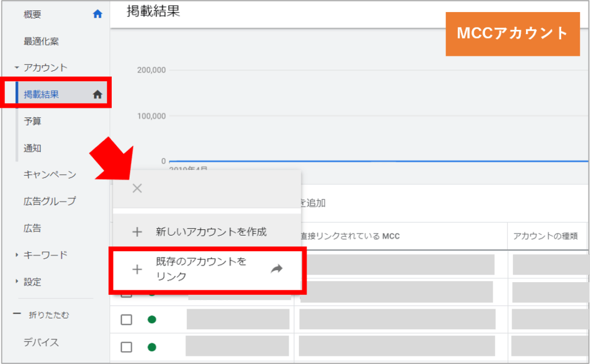590x364 pixels.
Task: Click the share arrow icon in 既存のアカウントをリンク
Action: tap(277, 268)
